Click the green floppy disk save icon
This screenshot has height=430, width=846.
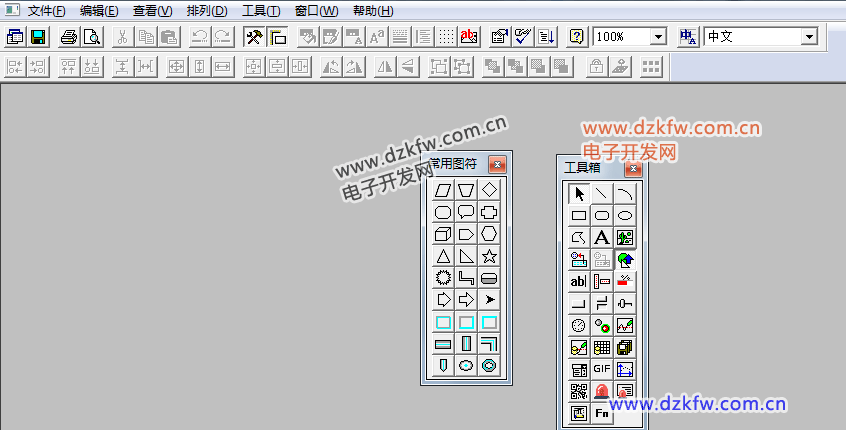click(x=38, y=37)
